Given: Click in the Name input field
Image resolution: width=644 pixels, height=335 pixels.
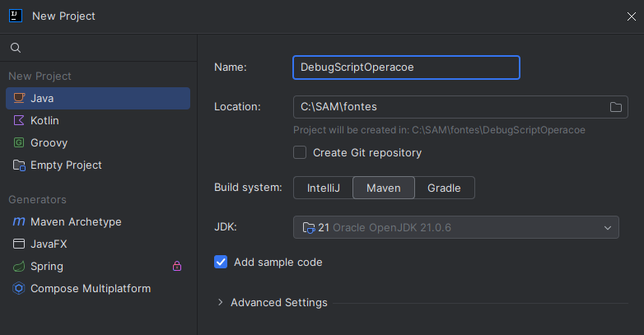Looking at the screenshot, I should (x=406, y=67).
